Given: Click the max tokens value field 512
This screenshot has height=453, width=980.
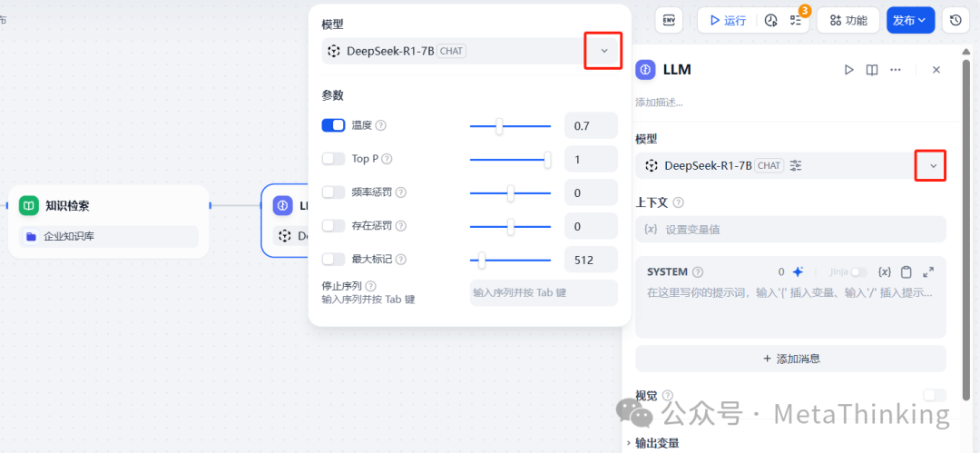Looking at the screenshot, I should 591,260.
